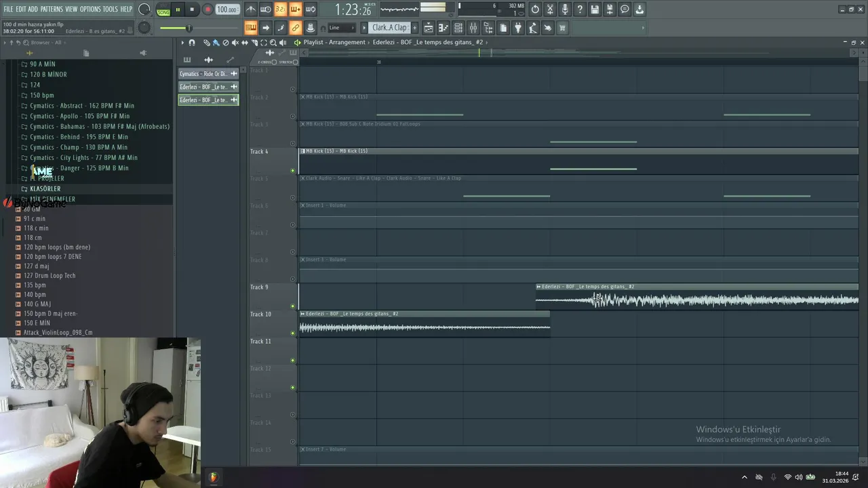Image resolution: width=868 pixels, height=488 pixels.
Task: Select Attack_ViolinLoop_098_Cm file in browser
Action: (x=58, y=333)
